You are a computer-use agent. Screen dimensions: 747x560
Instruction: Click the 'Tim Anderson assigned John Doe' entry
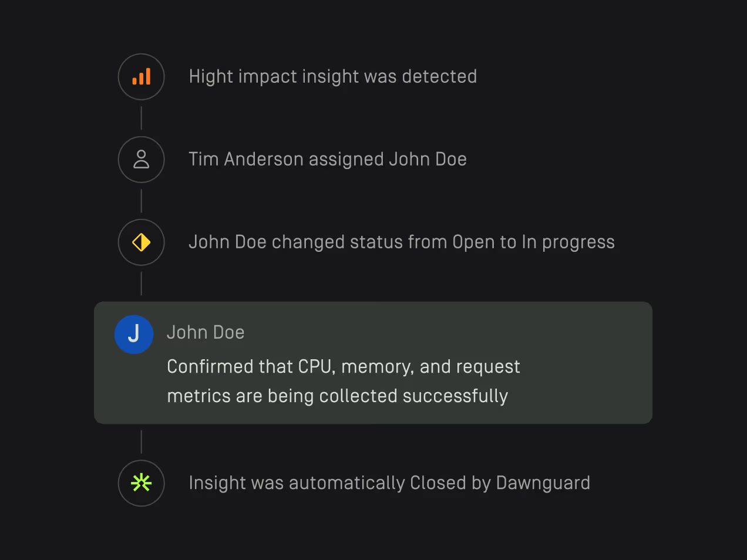327,159
